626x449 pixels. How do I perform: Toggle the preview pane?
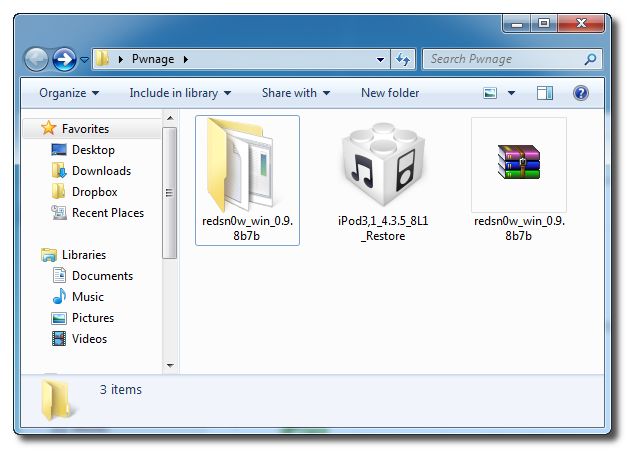pos(545,93)
